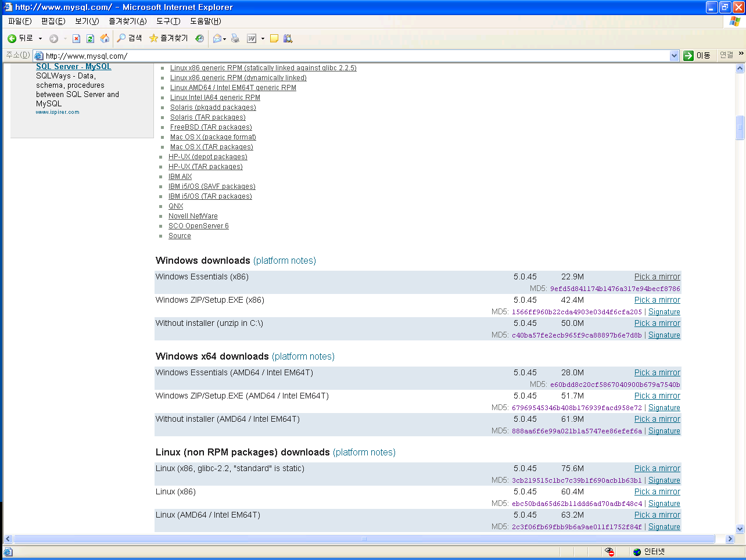Click the Forward navigation arrow icon
Screen dimensions: 746x560
[x=53, y=39]
